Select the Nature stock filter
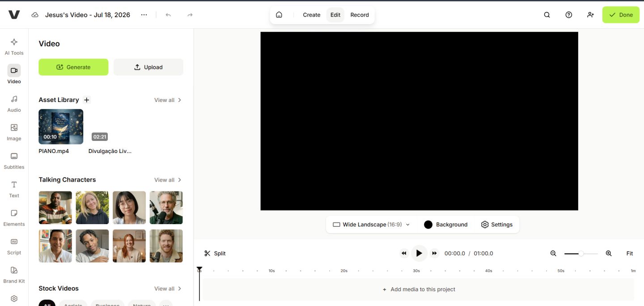This screenshot has width=644, height=306. (142, 303)
